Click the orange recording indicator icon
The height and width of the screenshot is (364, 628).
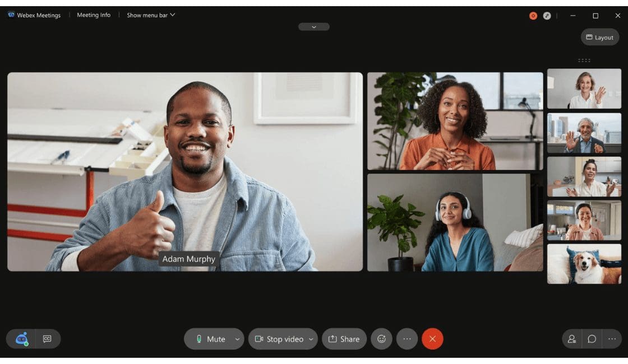tap(533, 16)
